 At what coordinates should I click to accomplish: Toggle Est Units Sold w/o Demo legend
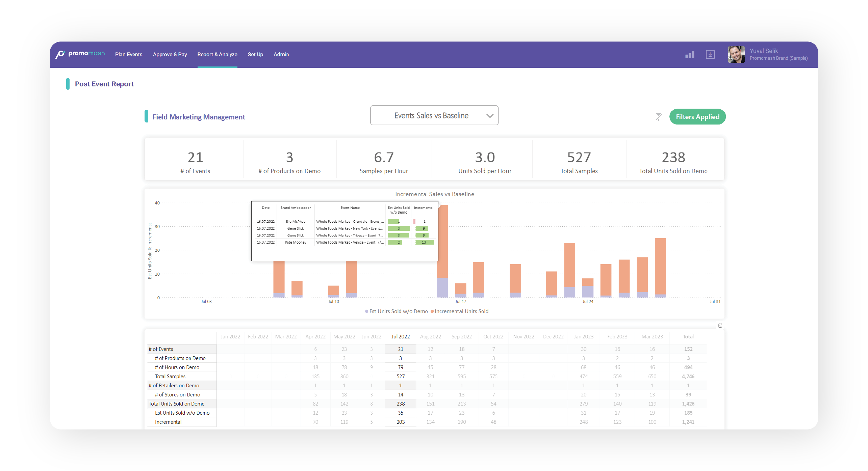(397, 311)
